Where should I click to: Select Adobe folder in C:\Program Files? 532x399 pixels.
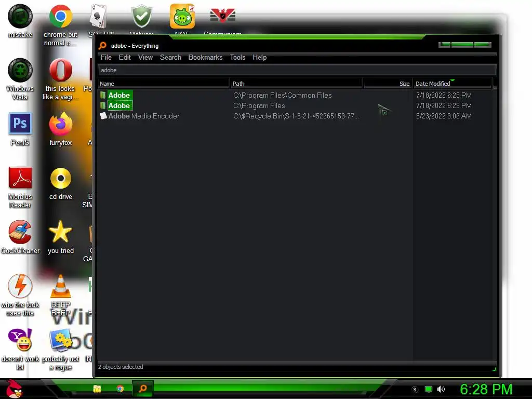tap(119, 105)
